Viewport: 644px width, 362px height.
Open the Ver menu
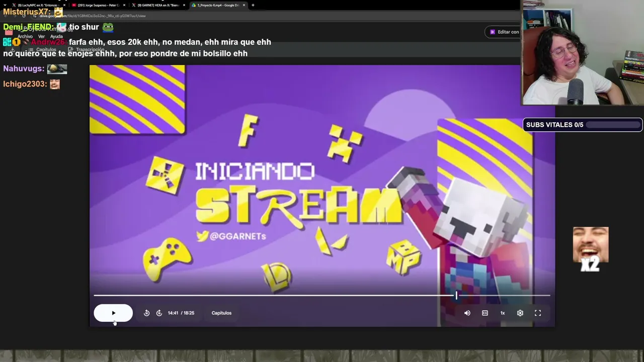42,36
